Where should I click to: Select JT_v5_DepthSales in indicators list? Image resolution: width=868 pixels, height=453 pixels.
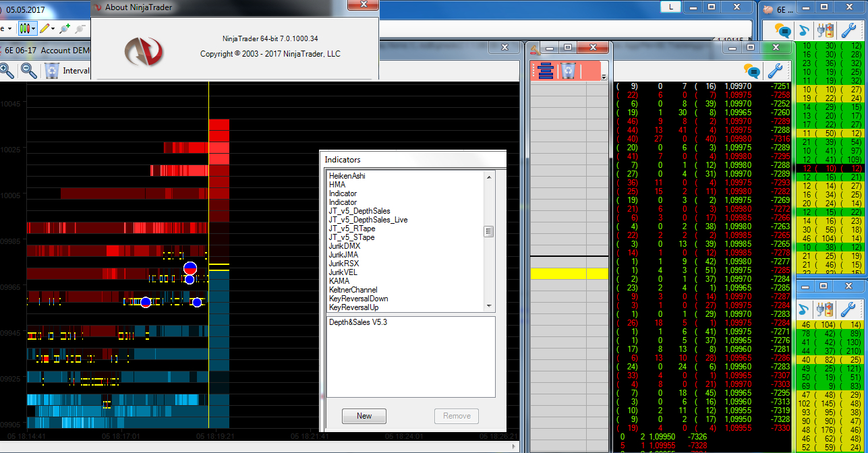(359, 211)
